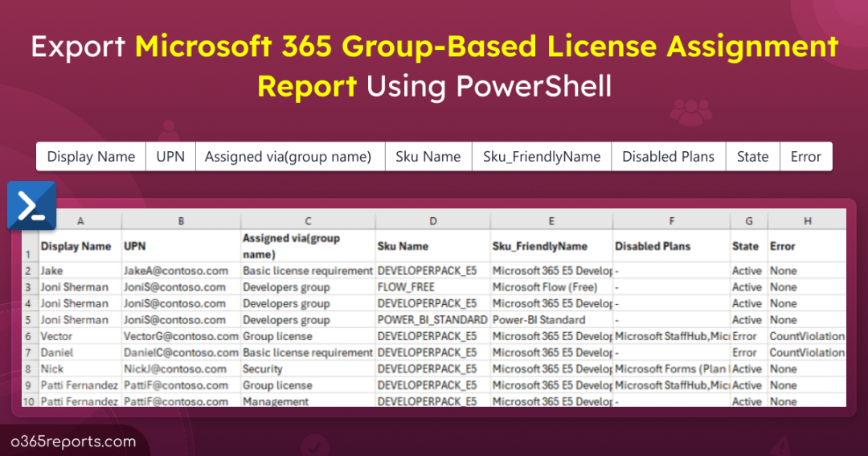Image resolution: width=868 pixels, height=456 pixels.
Task: Select spreadsheet column F header
Action: 671,221
